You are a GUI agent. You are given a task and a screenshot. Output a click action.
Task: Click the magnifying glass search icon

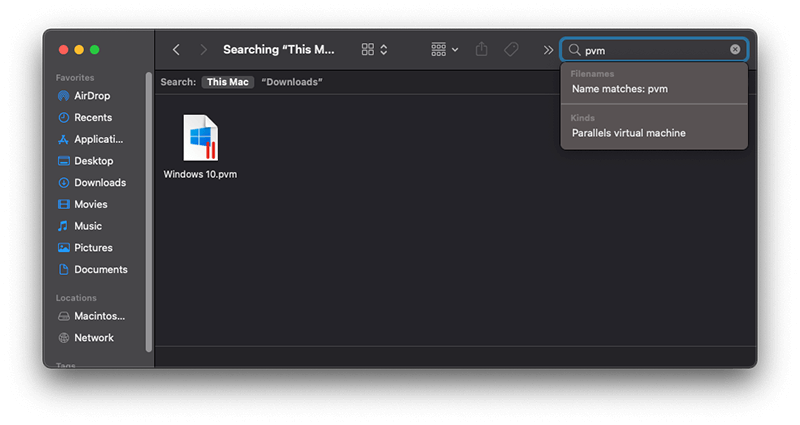click(574, 49)
